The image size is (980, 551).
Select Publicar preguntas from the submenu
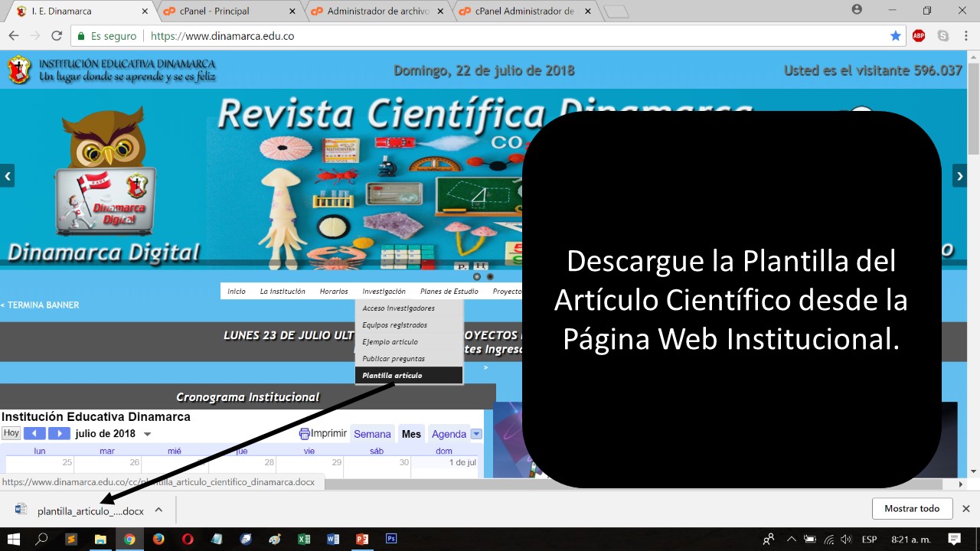point(410,358)
